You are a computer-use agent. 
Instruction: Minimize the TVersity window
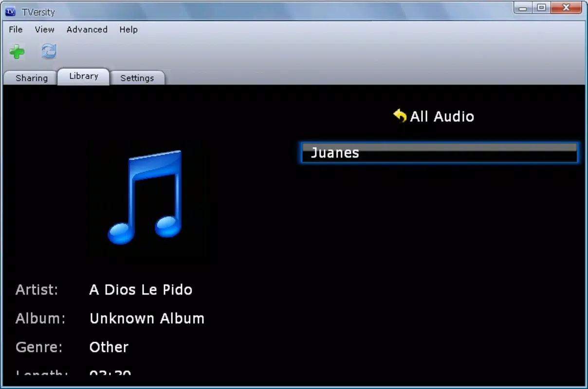[523, 8]
